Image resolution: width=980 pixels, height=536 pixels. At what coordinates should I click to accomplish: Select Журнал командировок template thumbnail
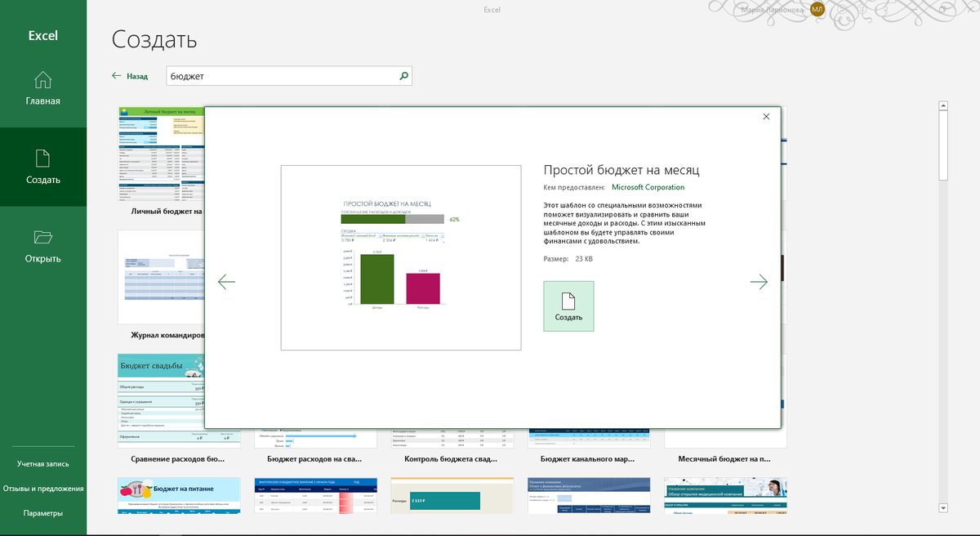pos(161,278)
